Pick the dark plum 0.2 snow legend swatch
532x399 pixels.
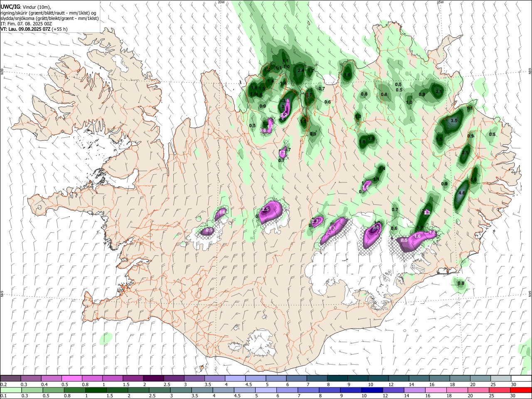point(10,379)
